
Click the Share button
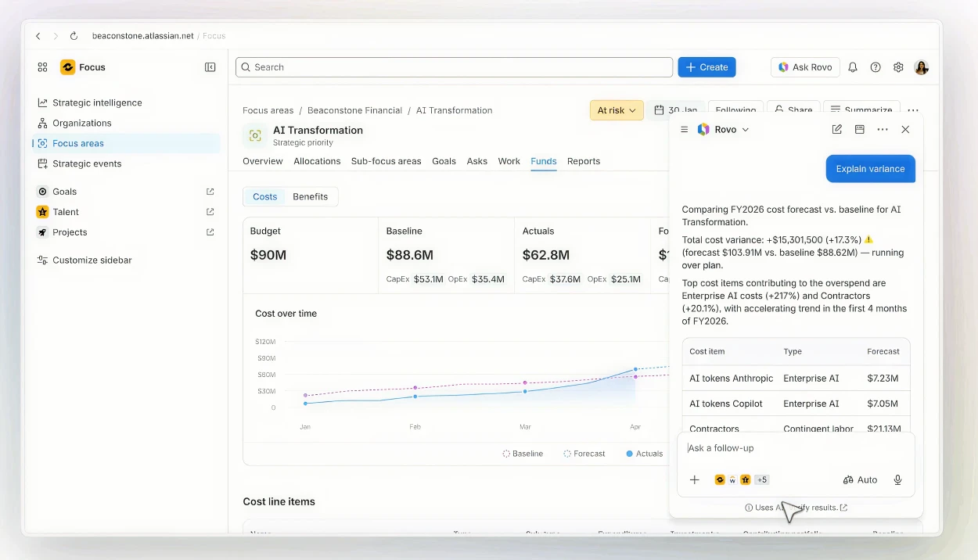tap(793, 110)
